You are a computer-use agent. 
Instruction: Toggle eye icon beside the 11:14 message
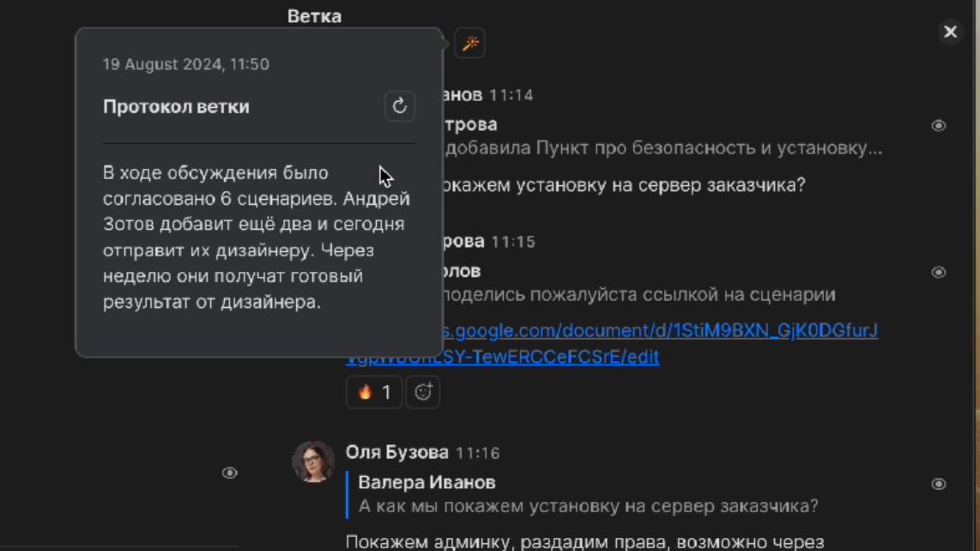click(x=938, y=126)
